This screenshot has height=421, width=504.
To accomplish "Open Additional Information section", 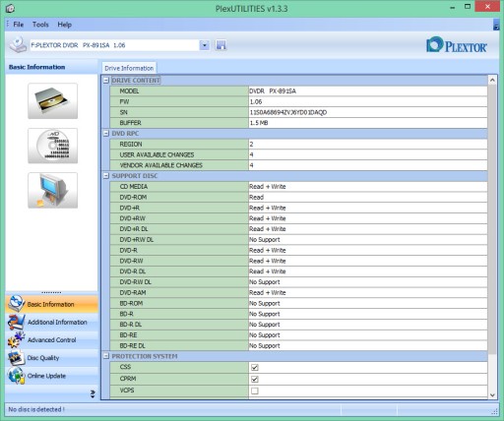I will (x=51, y=322).
